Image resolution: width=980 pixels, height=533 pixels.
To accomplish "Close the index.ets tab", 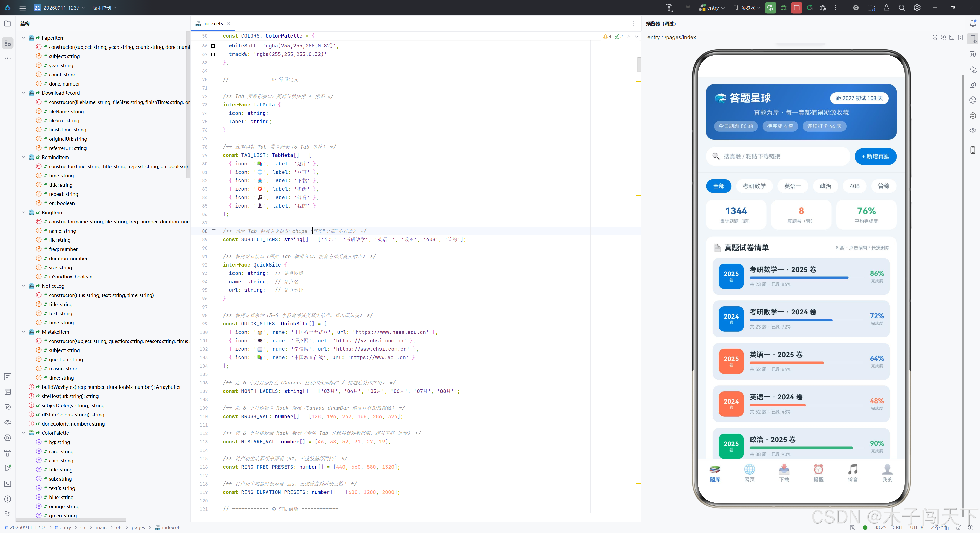I will click(x=229, y=23).
